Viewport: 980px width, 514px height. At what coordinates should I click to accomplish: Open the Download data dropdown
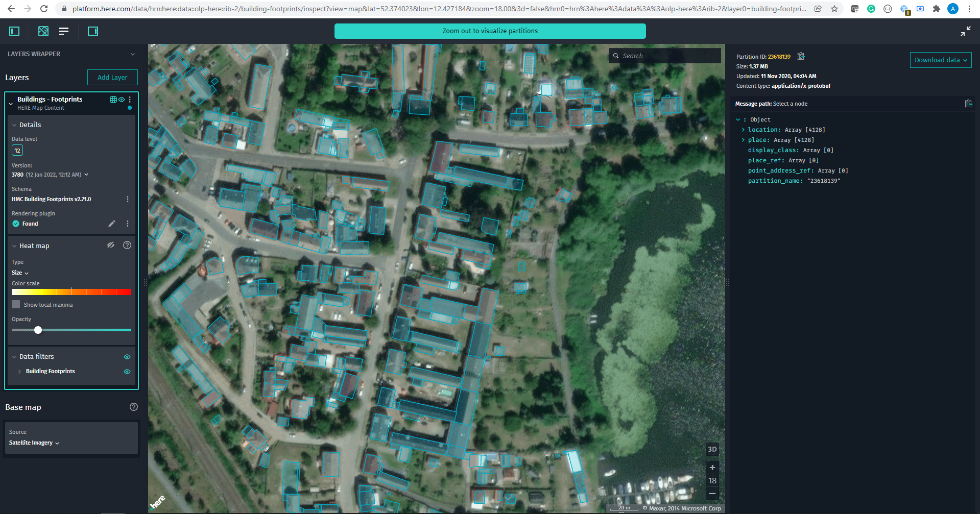(941, 60)
